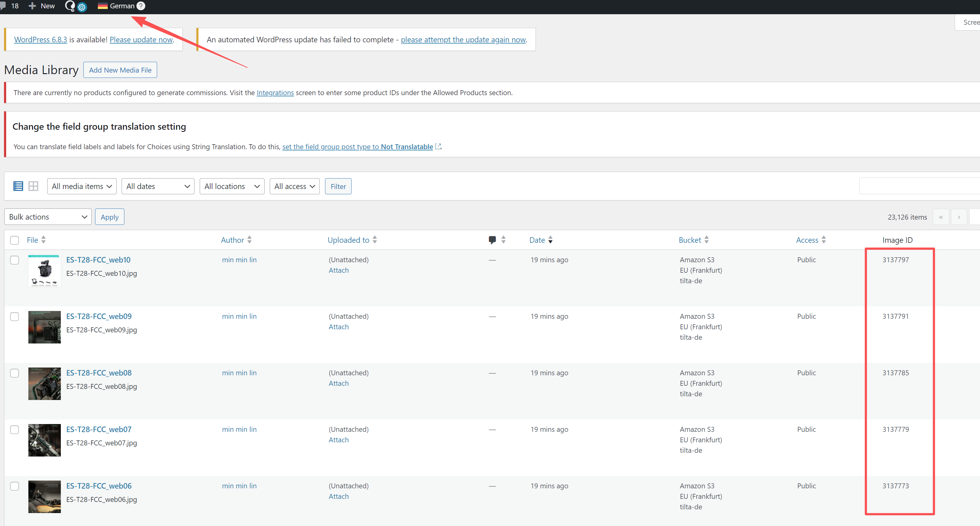Click the Filter button

[x=338, y=186]
